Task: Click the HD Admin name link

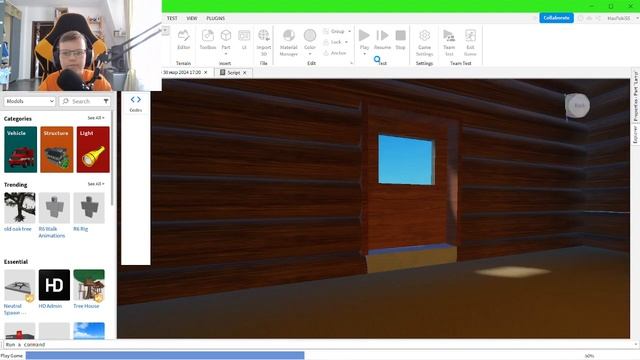Action: point(50,306)
